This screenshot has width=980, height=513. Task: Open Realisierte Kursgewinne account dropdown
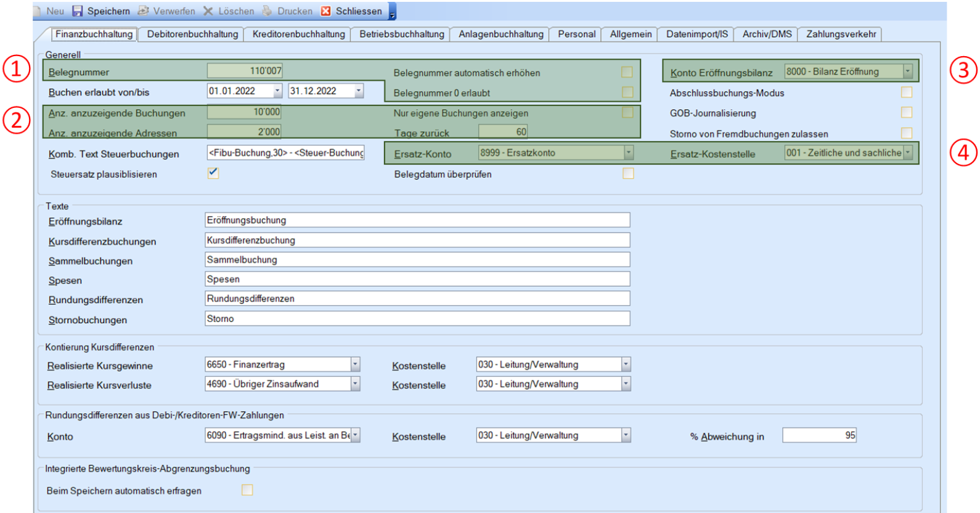pyautogui.click(x=355, y=364)
